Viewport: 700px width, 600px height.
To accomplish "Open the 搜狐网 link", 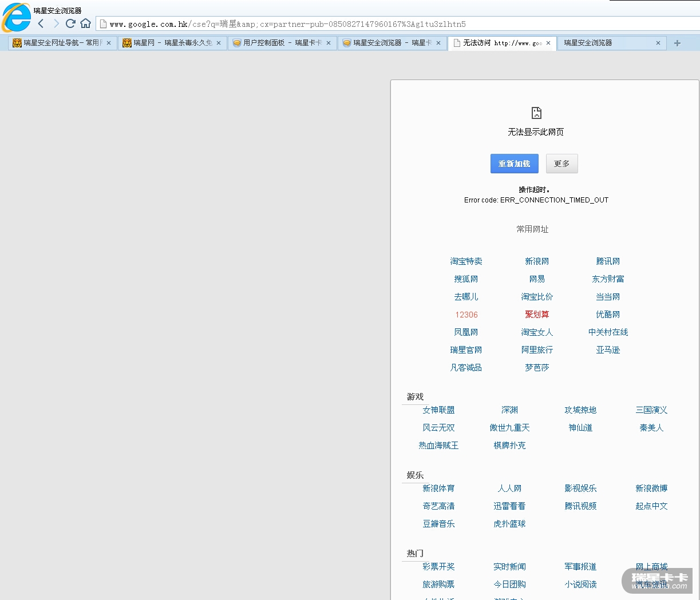I will [x=466, y=279].
